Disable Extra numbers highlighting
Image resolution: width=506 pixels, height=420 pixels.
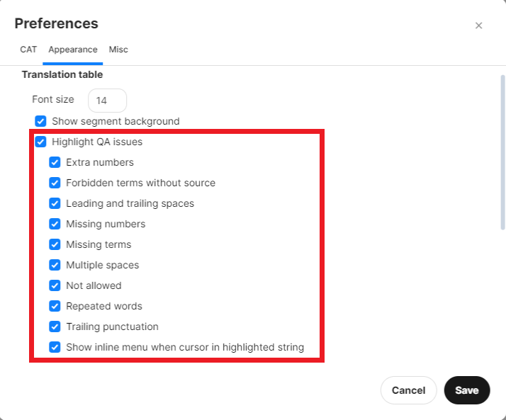coord(55,162)
